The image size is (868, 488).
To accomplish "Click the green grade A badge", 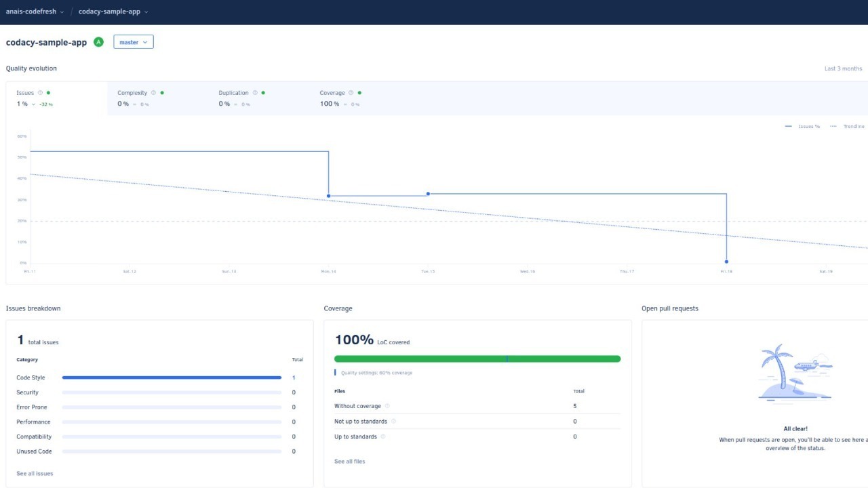I will 98,42.
